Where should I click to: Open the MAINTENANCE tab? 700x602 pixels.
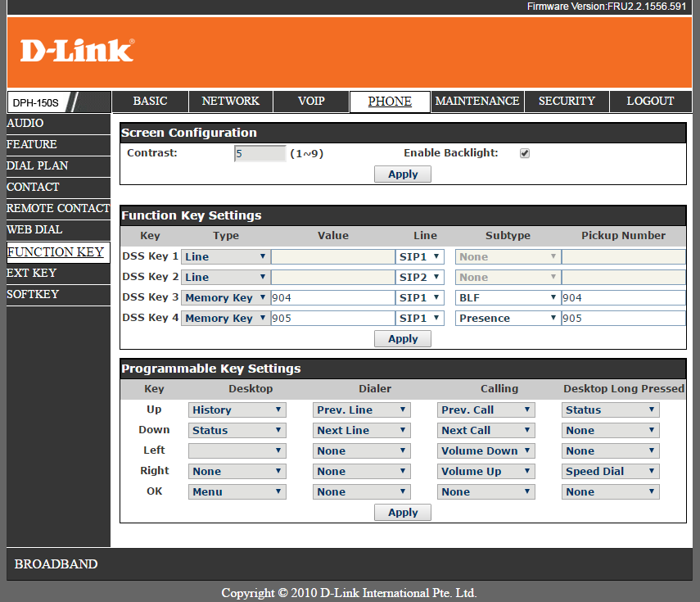coord(477,102)
